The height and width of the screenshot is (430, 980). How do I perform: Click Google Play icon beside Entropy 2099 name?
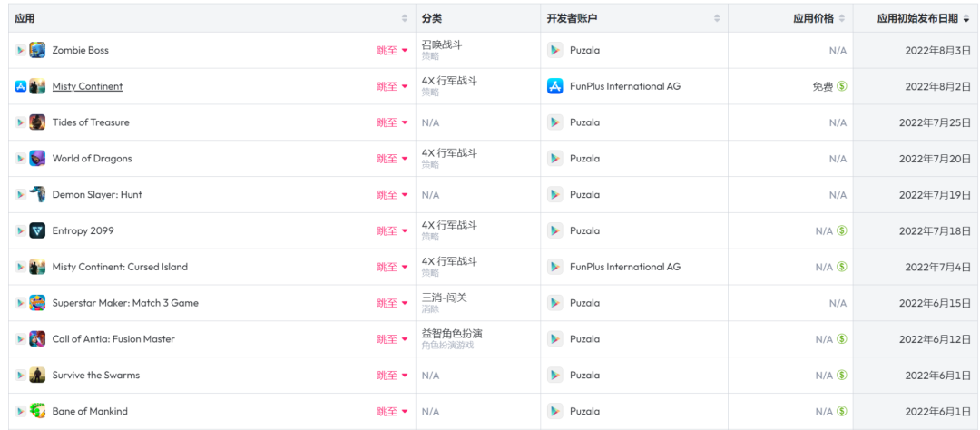21,230
